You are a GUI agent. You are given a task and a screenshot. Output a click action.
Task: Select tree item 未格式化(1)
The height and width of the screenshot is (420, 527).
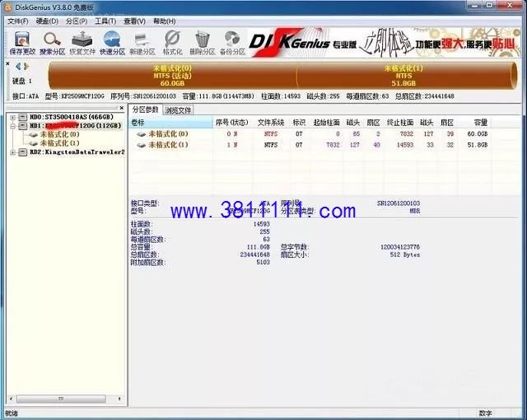[x=60, y=143]
